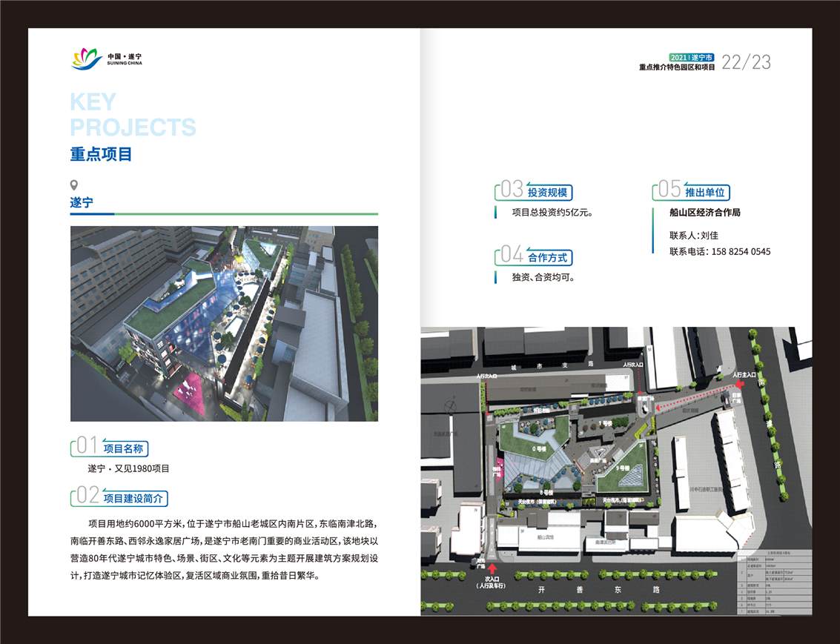Click the page number 22/23

tap(746, 62)
